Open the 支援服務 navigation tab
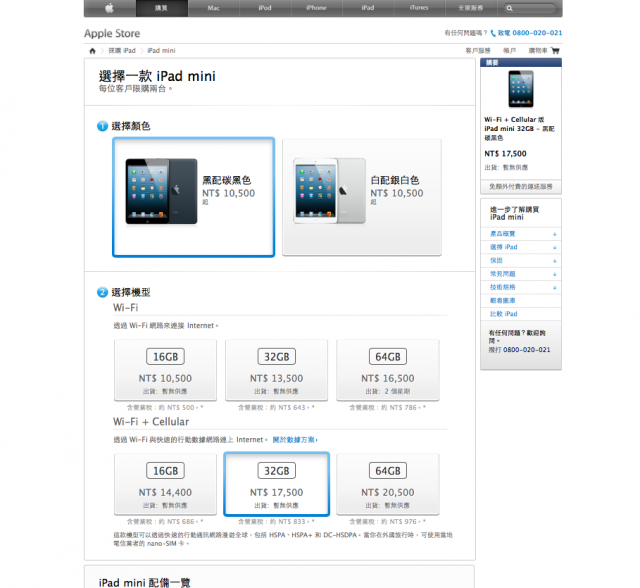 point(471,8)
